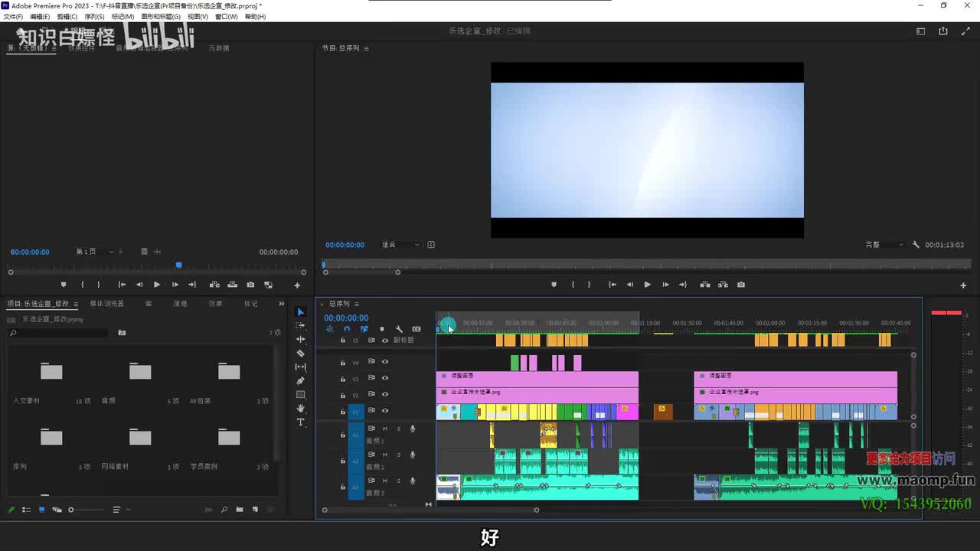The height and width of the screenshot is (551, 980).
Task: Open the zoom level 适合 dropdown
Action: 401,245
